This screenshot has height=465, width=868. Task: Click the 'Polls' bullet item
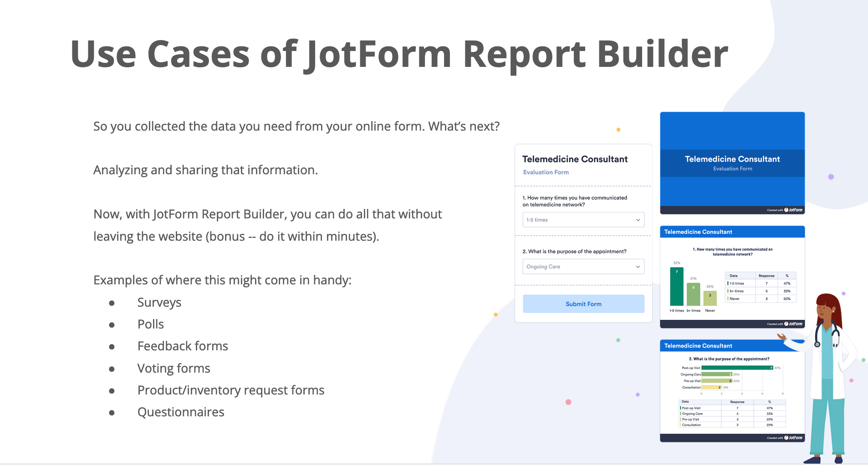tap(151, 324)
